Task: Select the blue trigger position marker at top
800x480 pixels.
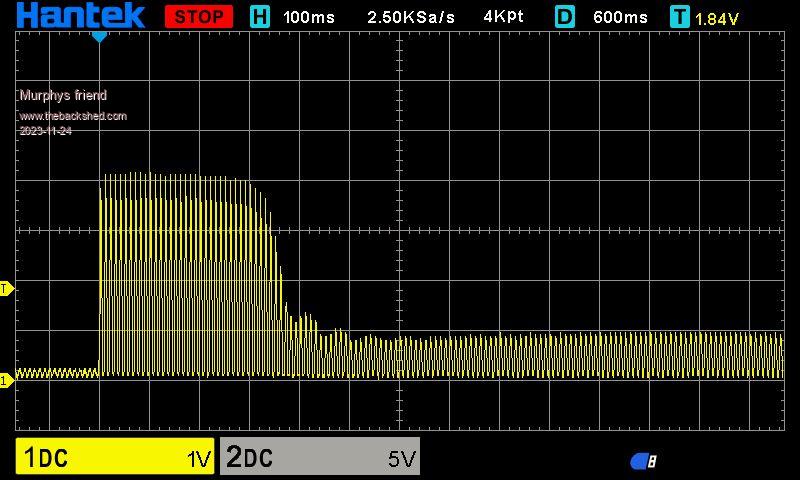Action: click(x=99, y=36)
